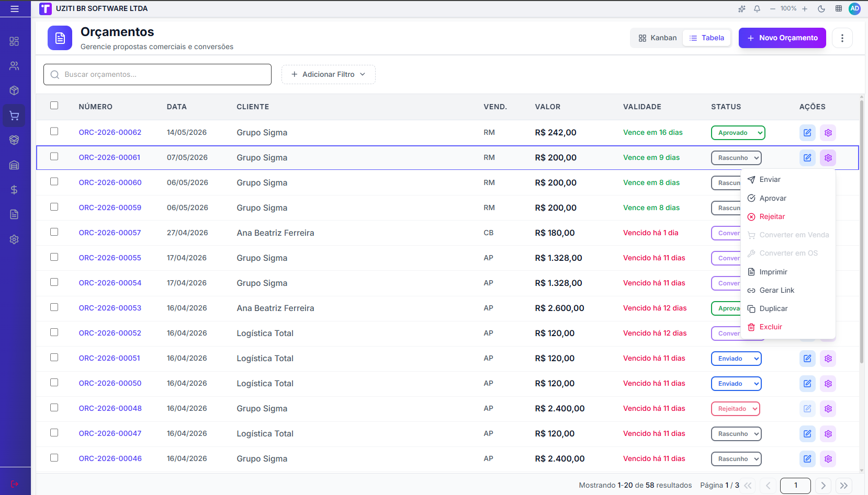Screen dimensions: 868x495
Task: Edit quote ORC-2026-00062 with pencil icon
Action: point(807,133)
